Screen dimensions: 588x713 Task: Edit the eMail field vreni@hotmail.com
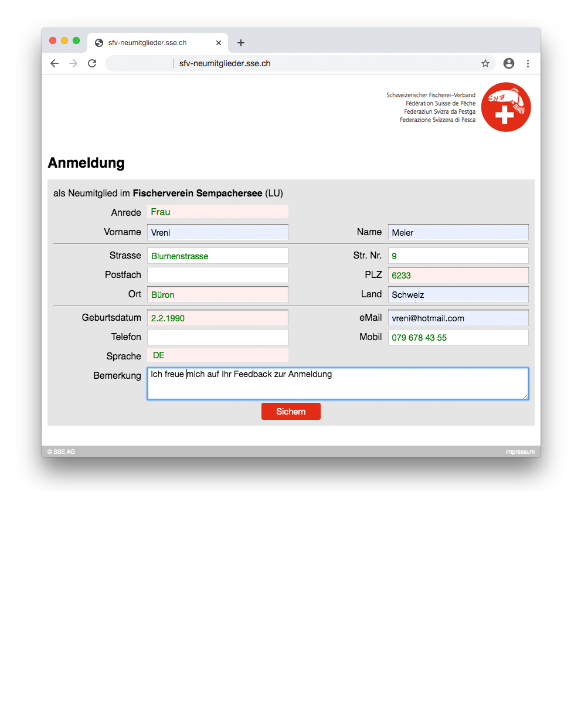[x=458, y=318]
